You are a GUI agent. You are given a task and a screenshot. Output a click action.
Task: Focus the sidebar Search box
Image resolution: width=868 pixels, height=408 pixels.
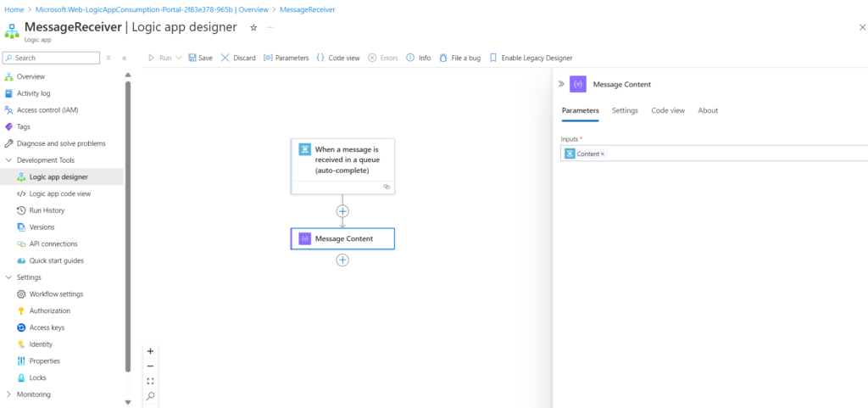click(51, 58)
